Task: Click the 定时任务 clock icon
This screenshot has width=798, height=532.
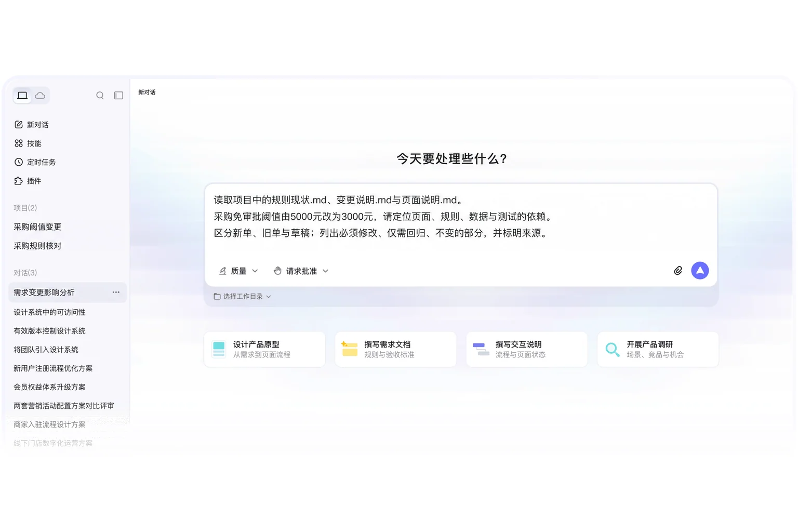Action: pyautogui.click(x=19, y=162)
